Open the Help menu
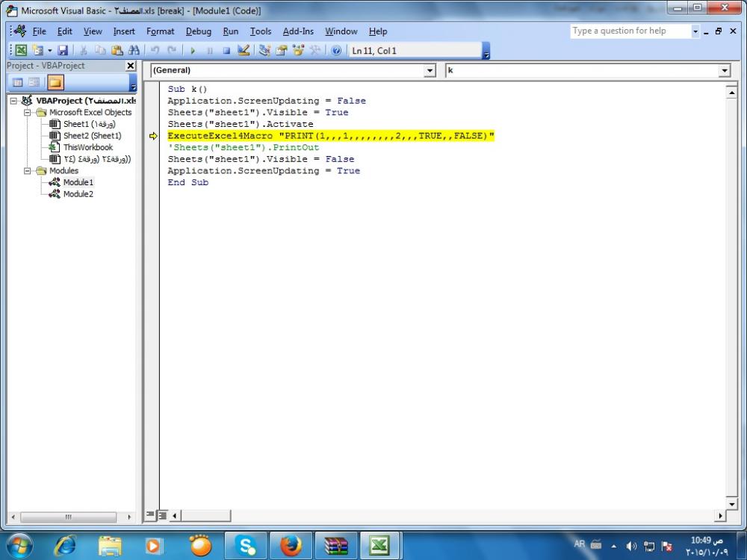The width and height of the screenshot is (747, 560). (x=378, y=31)
